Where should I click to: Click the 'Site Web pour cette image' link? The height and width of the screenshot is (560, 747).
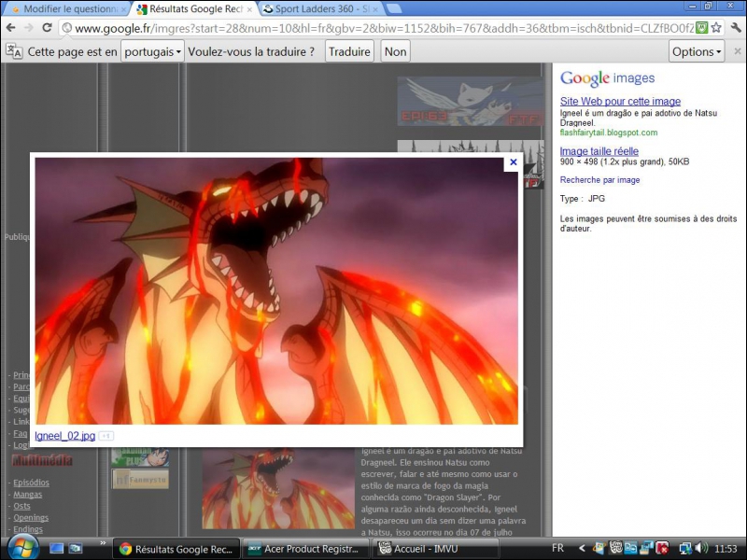[620, 101]
